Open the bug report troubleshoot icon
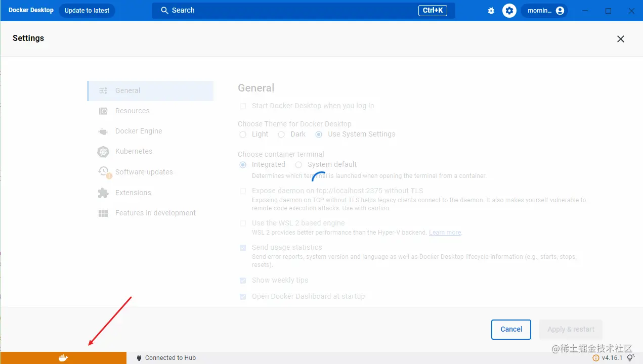This screenshot has height=364, width=643. pyautogui.click(x=491, y=11)
